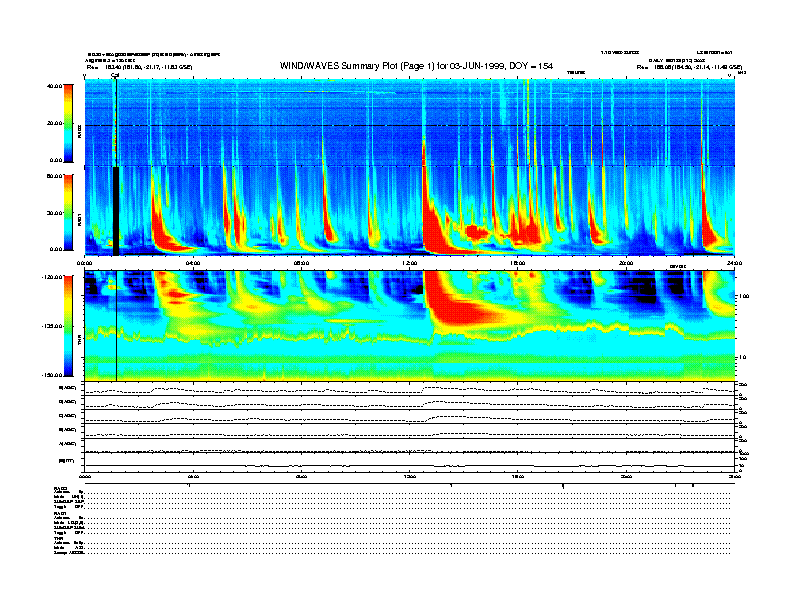
Task: Click the 100 label on TNR right axis
Action: pyautogui.click(x=744, y=296)
